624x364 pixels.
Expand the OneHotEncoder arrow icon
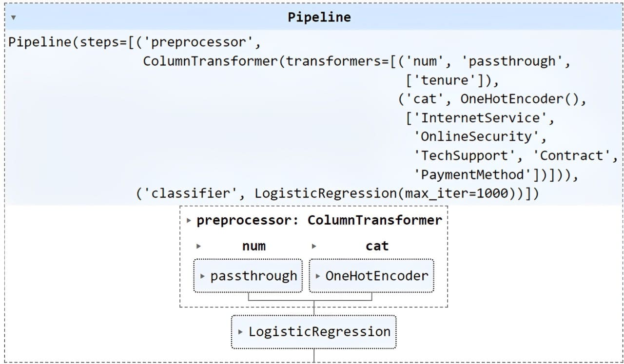click(x=318, y=276)
